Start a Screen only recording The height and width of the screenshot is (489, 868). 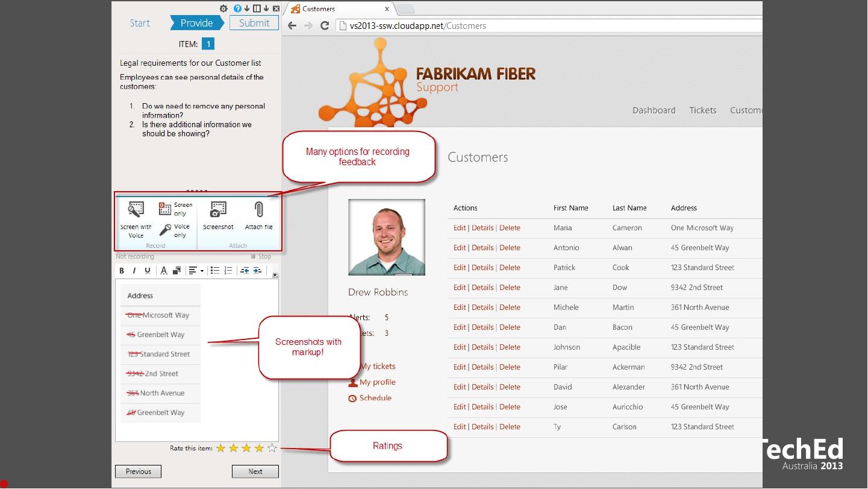(175, 209)
